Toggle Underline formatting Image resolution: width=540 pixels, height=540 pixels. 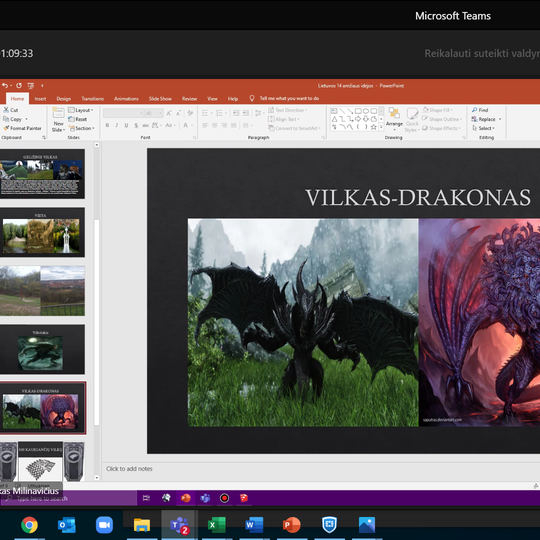click(126, 125)
